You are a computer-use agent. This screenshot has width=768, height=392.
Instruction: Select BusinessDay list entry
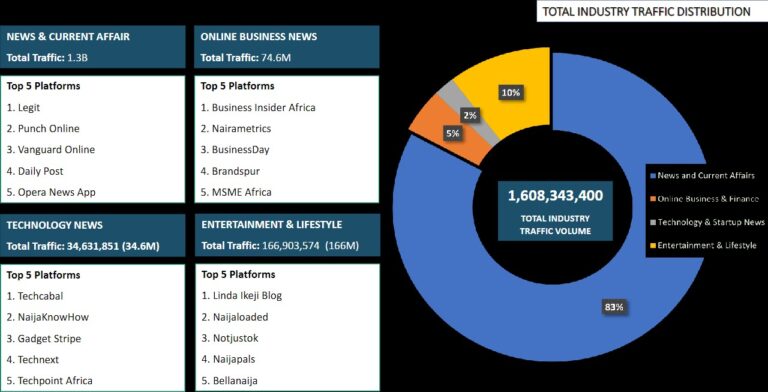235,149
